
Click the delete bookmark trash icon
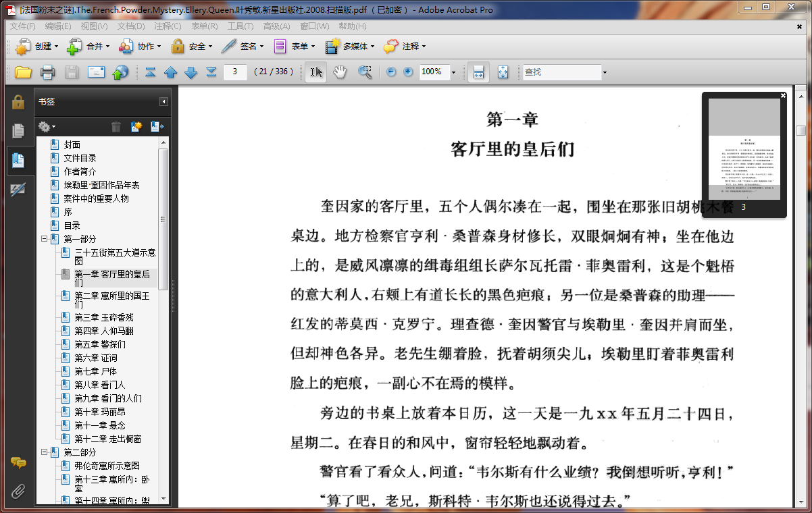116,126
